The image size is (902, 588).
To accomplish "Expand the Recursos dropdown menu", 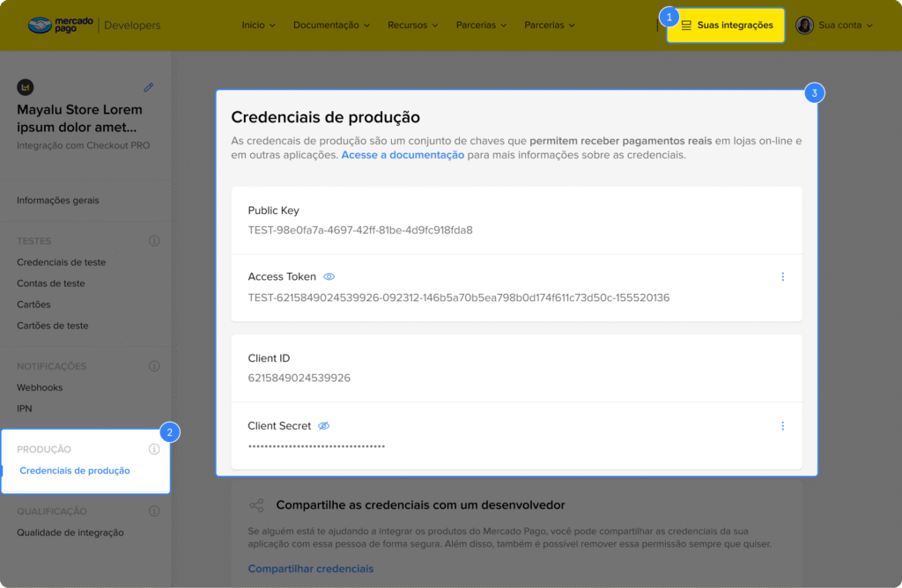I will [412, 25].
